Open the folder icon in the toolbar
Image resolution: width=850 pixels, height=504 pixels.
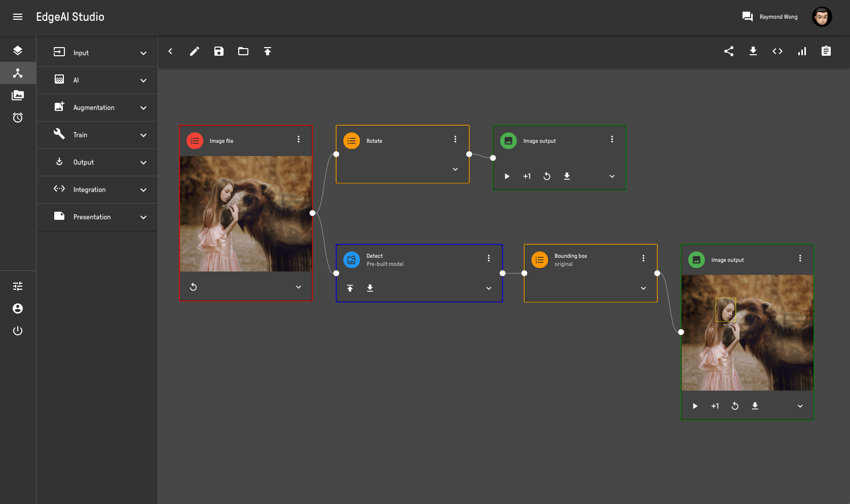[x=243, y=51]
